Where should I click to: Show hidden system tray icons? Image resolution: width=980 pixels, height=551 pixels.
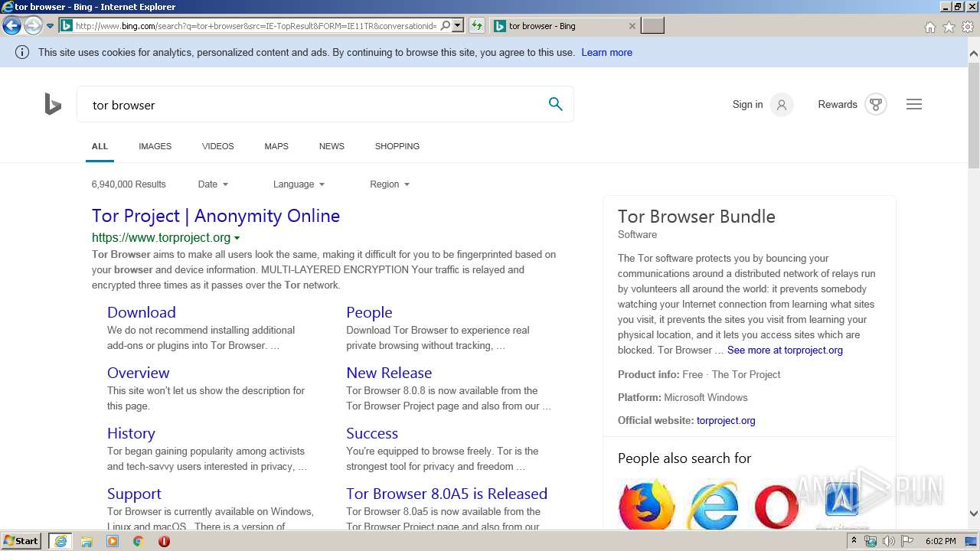(854, 541)
